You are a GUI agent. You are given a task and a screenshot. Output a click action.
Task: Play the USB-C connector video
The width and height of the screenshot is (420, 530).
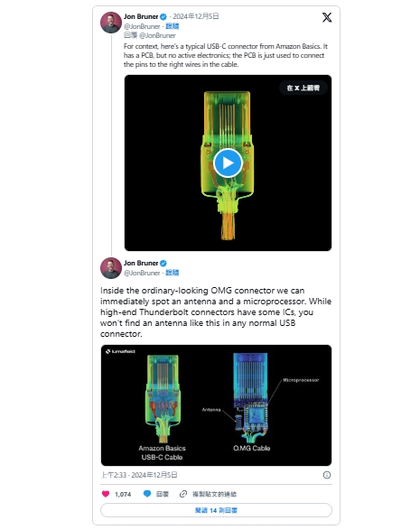tap(228, 163)
